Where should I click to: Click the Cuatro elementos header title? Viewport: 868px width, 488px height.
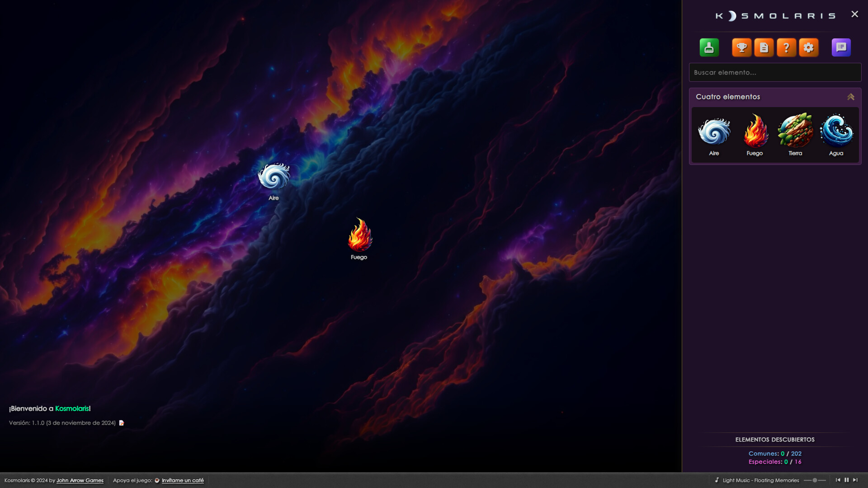(728, 97)
